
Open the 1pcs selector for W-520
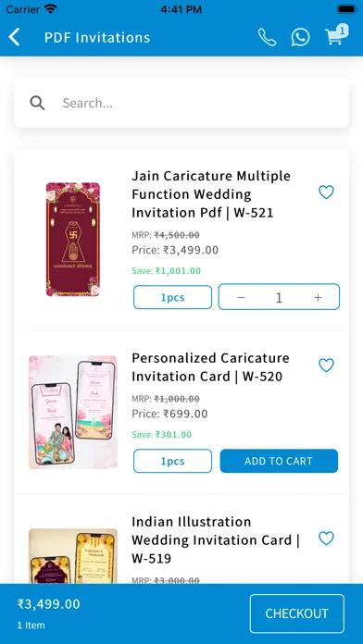pos(172,461)
